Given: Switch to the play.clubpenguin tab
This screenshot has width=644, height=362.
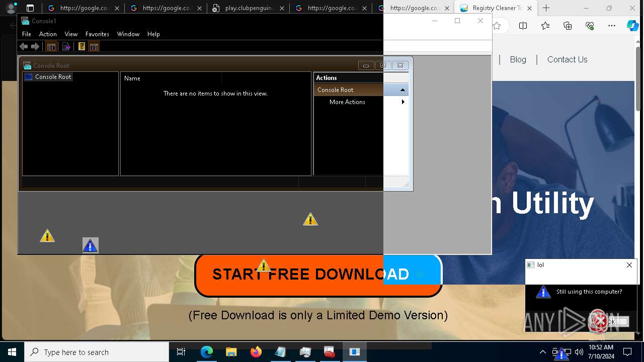Looking at the screenshot, I should click(x=248, y=8).
